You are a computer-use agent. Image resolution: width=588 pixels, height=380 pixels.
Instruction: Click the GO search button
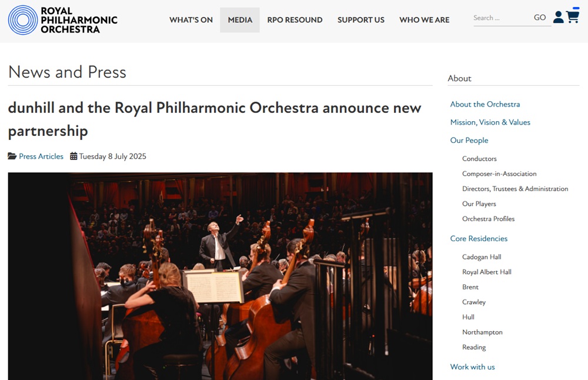[x=540, y=18]
